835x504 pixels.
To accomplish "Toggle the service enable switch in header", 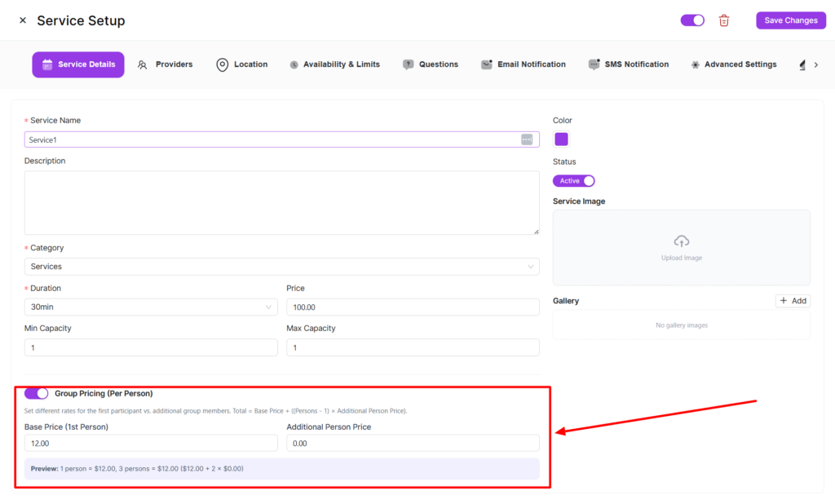I will (692, 20).
